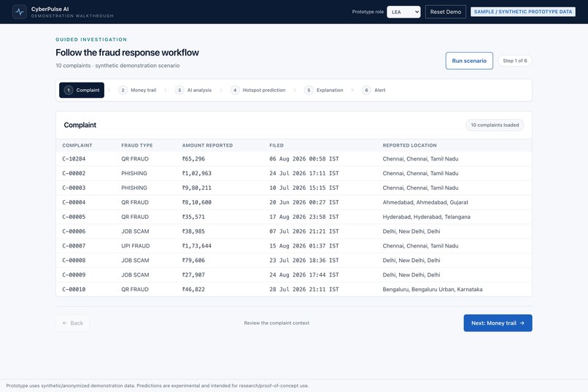The image size is (588, 392).
Task: Click the Reset Demo button
Action: (x=446, y=12)
